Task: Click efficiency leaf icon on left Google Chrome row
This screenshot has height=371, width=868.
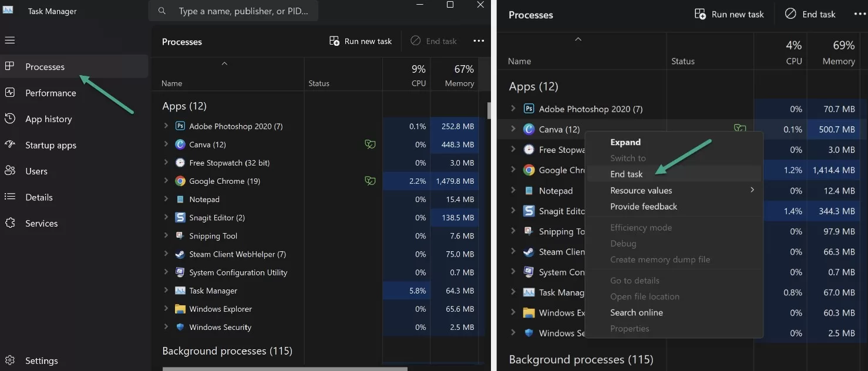Action: tap(370, 181)
